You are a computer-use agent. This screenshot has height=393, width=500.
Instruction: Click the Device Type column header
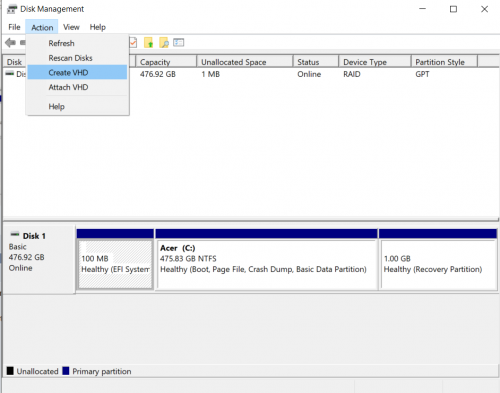pyautogui.click(x=375, y=62)
